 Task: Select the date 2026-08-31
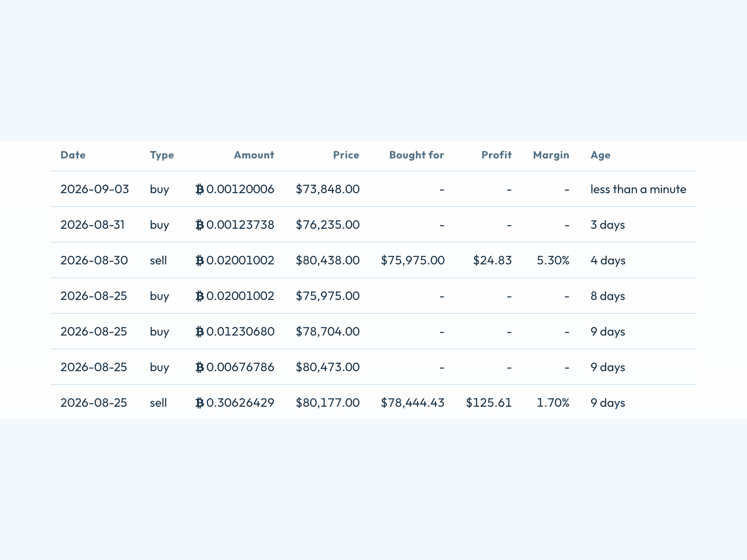(93, 225)
